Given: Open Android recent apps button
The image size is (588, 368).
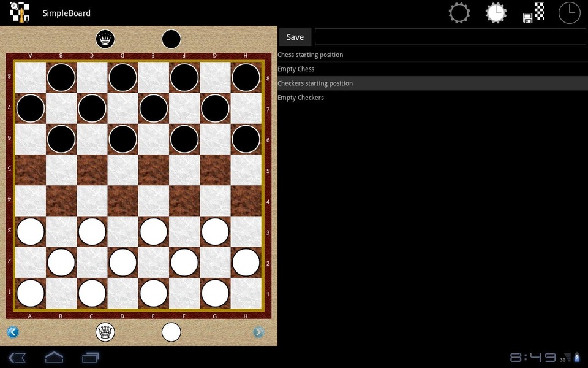Looking at the screenshot, I should 91,357.
